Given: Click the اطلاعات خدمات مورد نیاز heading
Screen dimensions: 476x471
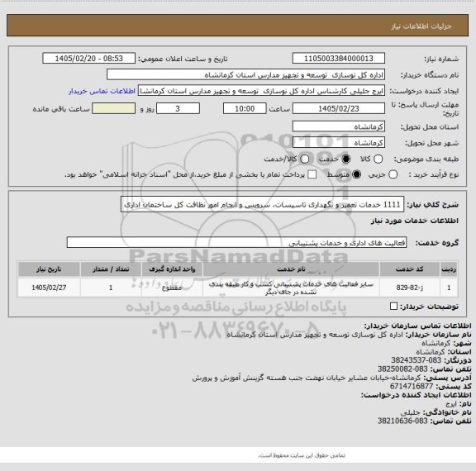Looking at the screenshot, I should pyautogui.click(x=415, y=221).
